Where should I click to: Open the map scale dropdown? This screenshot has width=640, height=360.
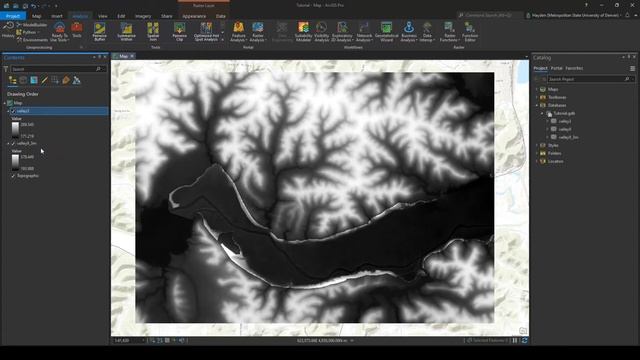(x=143, y=340)
